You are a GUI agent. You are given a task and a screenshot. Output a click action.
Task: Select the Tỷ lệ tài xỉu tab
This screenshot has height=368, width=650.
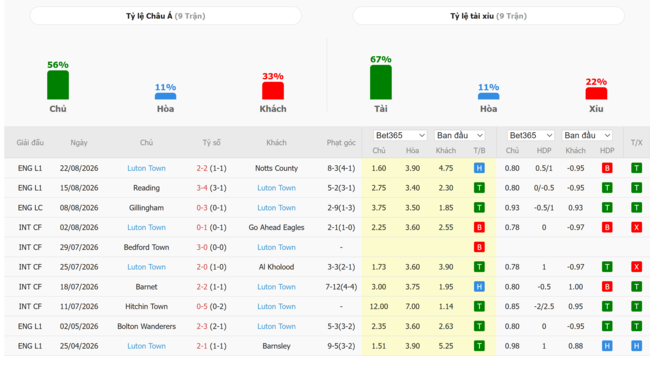click(488, 16)
